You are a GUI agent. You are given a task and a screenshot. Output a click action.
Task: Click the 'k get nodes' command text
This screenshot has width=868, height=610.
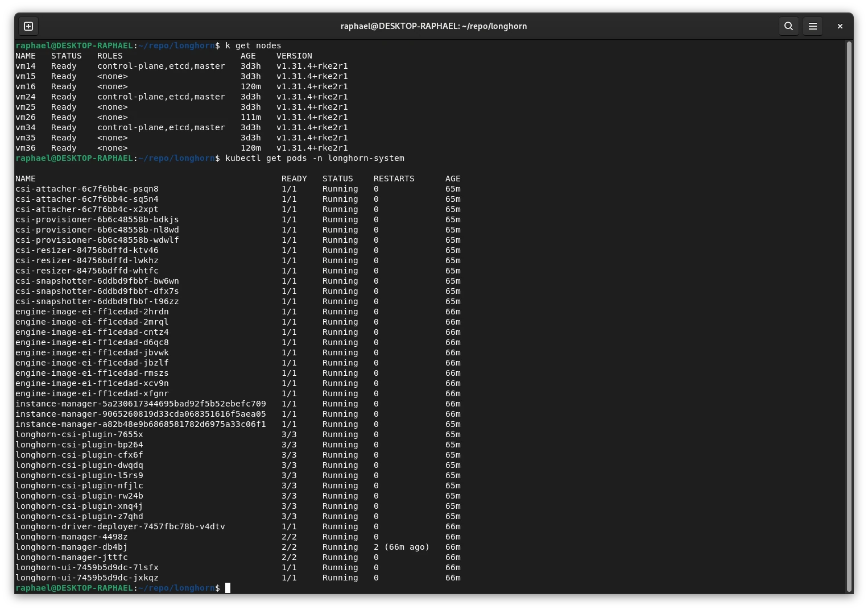[x=253, y=45]
